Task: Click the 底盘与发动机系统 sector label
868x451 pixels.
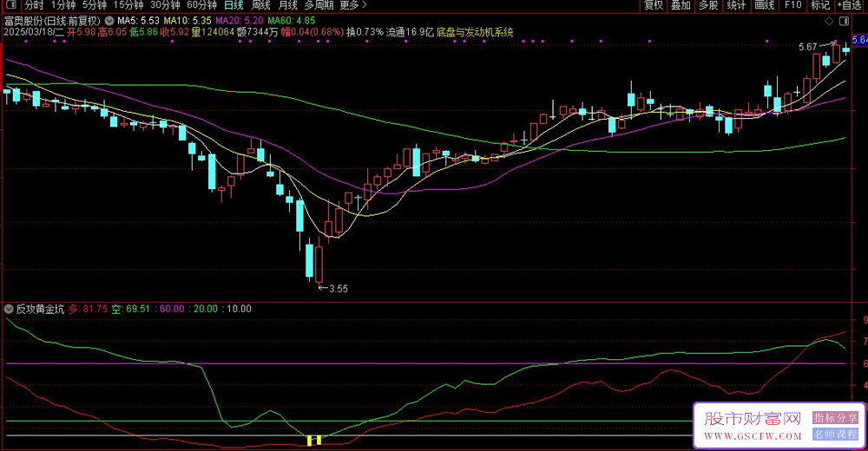Action: [x=475, y=32]
